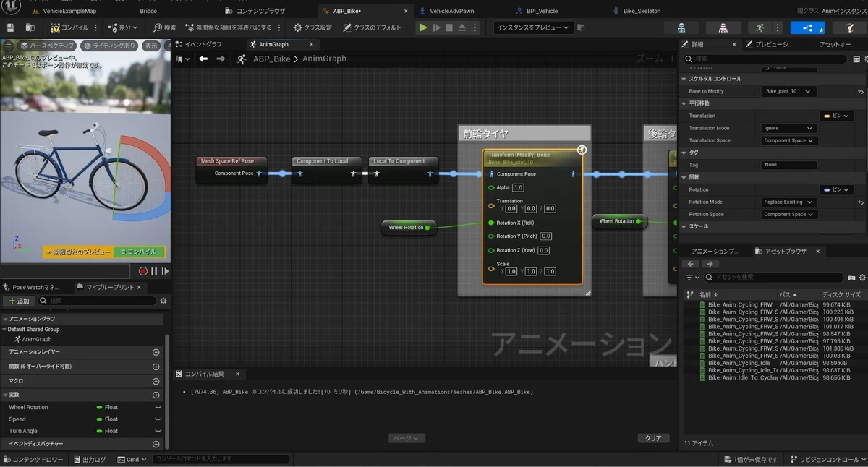Go back with the AnimGraph left arrow

[203, 59]
